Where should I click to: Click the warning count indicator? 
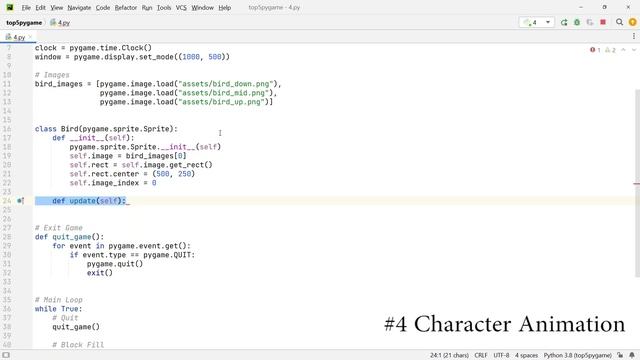tap(610, 50)
